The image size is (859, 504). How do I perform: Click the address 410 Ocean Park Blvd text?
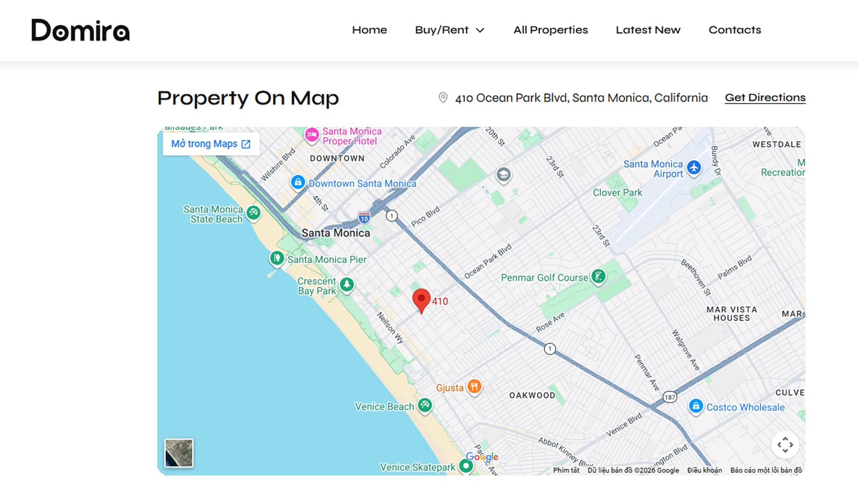coord(581,98)
